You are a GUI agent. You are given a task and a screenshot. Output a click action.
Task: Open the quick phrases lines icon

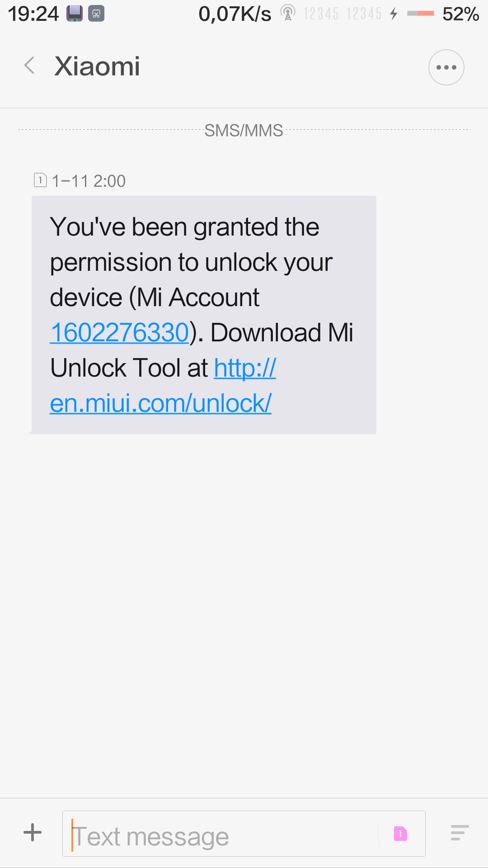click(460, 833)
